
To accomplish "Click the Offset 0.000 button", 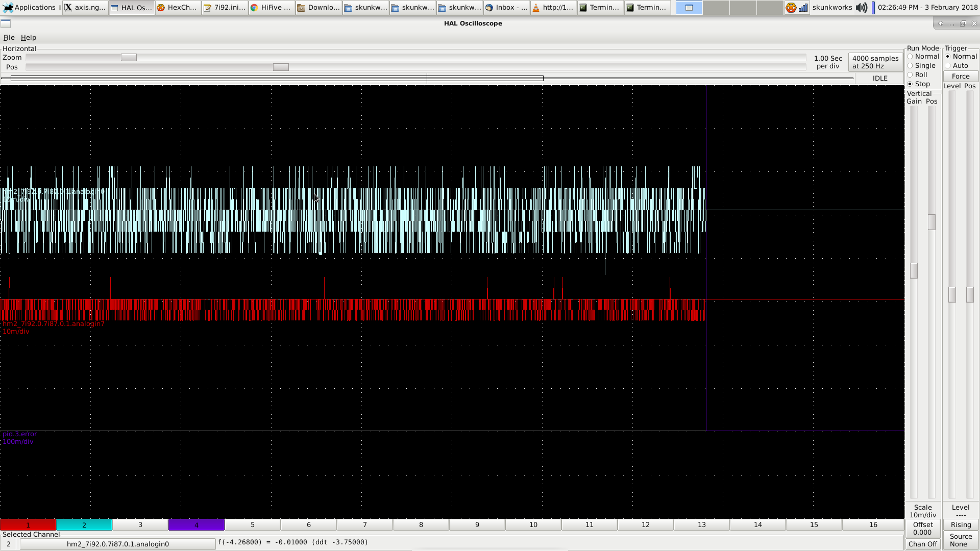I will click(923, 529).
